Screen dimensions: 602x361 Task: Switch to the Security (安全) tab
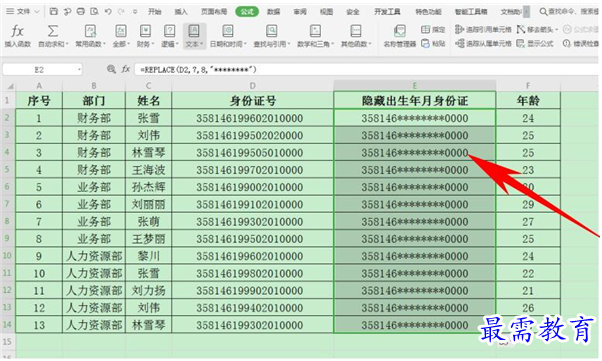tap(353, 12)
